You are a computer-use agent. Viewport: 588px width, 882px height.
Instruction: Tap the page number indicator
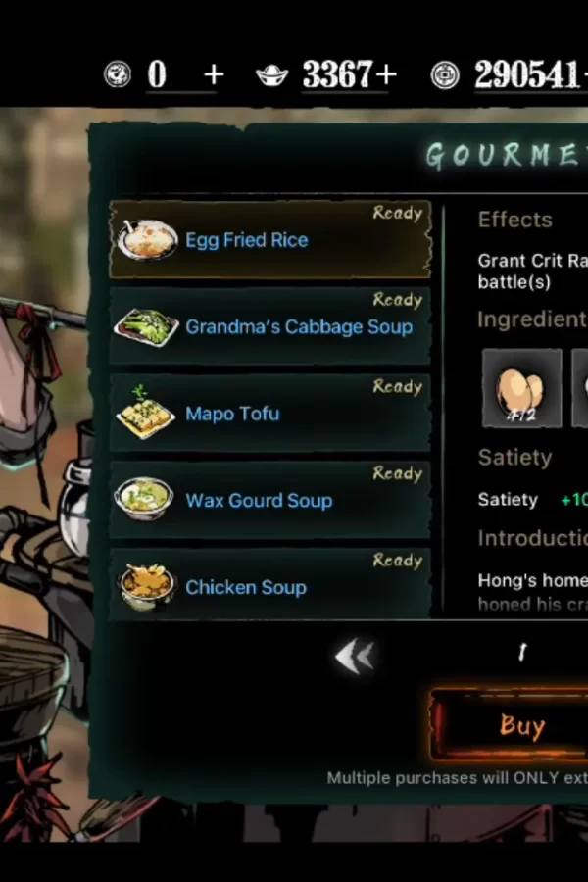tap(522, 653)
